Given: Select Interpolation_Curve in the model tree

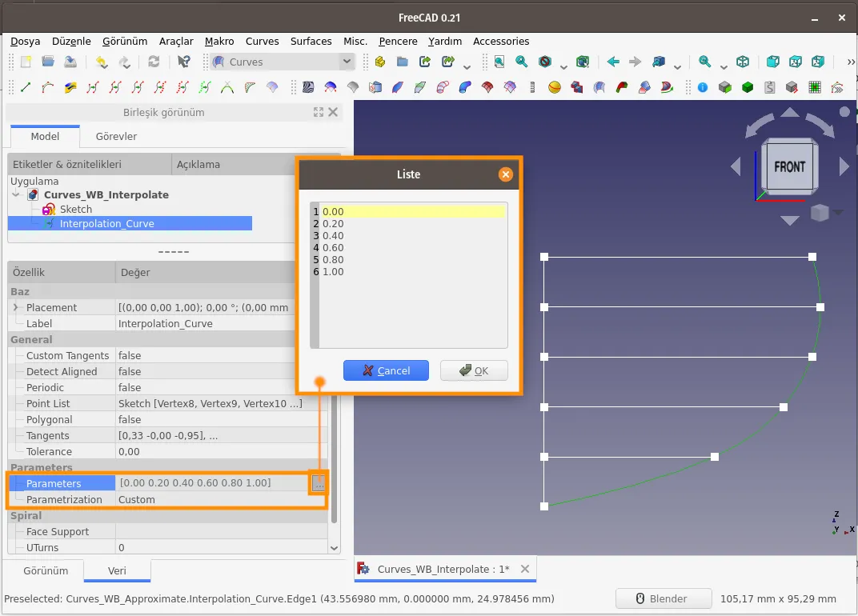Looking at the screenshot, I should [x=106, y=223].
